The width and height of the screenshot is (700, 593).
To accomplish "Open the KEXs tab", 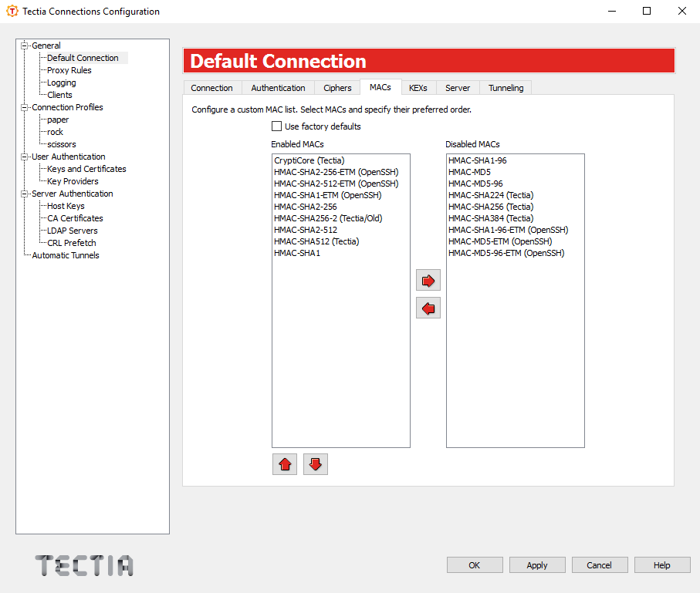I will click(x=418, y=87).
